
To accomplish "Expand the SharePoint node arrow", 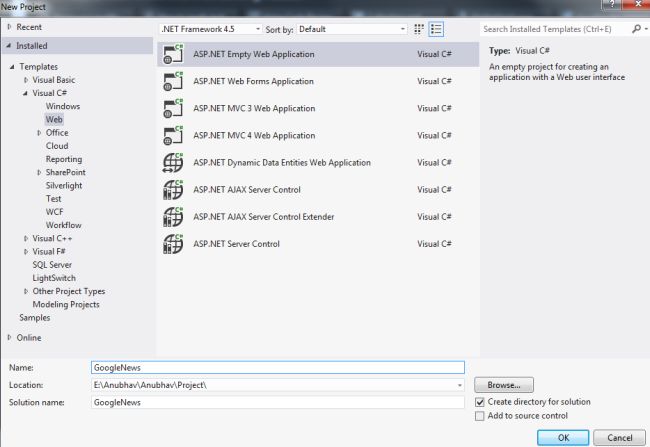I will coord(39,172).
